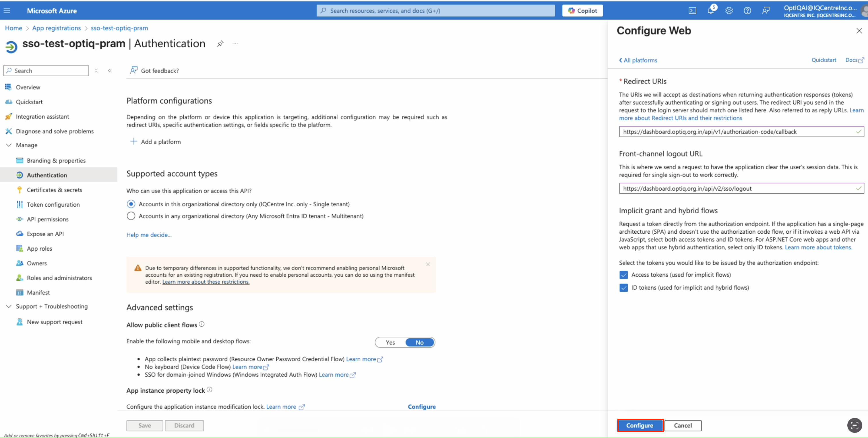Collapse the Manage section
The image size is (868, 438).
click(9, 145)
